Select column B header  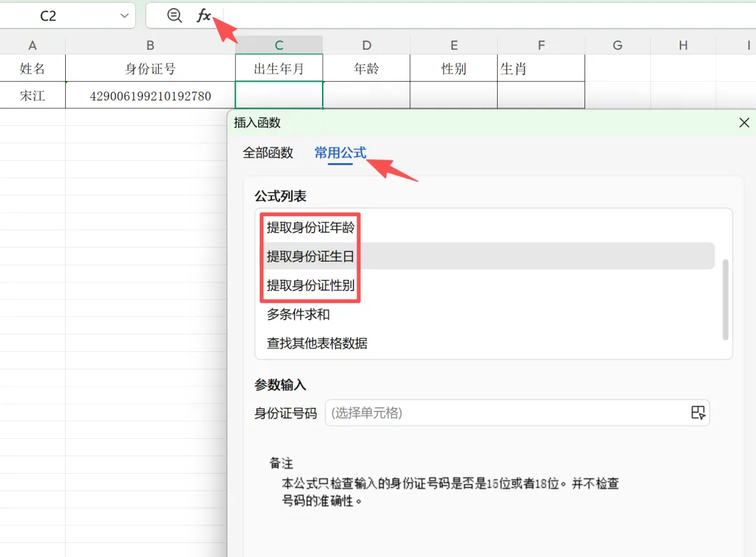coord(150,45)
